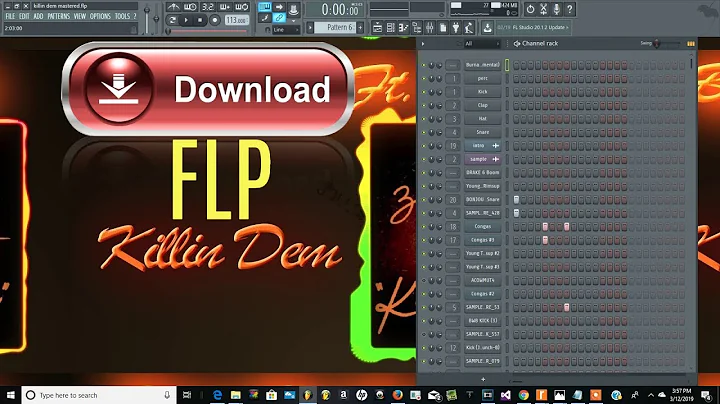Click the 113 tempo field
Image resolution: width=720 pixels, height=404 pixels.
click(236, 20)
